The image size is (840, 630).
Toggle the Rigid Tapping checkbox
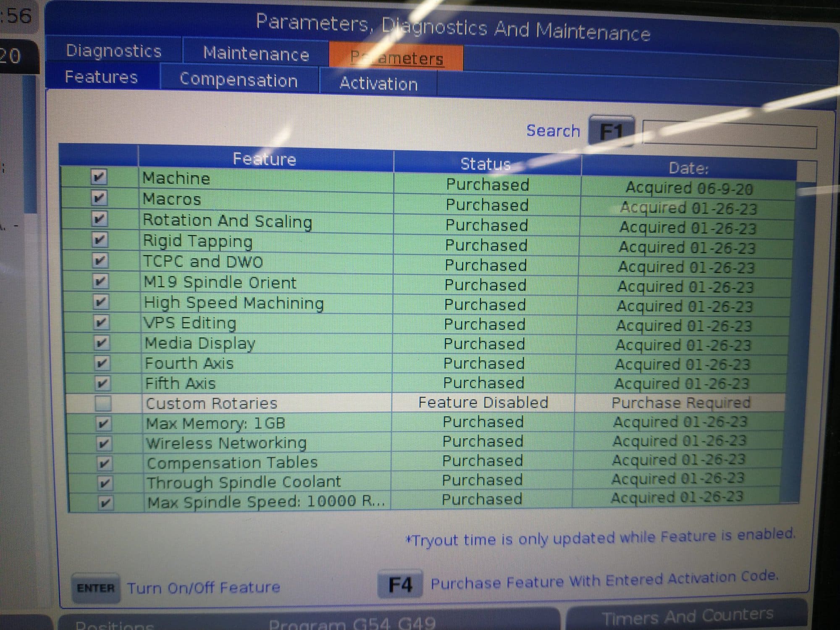click(100, 239)
